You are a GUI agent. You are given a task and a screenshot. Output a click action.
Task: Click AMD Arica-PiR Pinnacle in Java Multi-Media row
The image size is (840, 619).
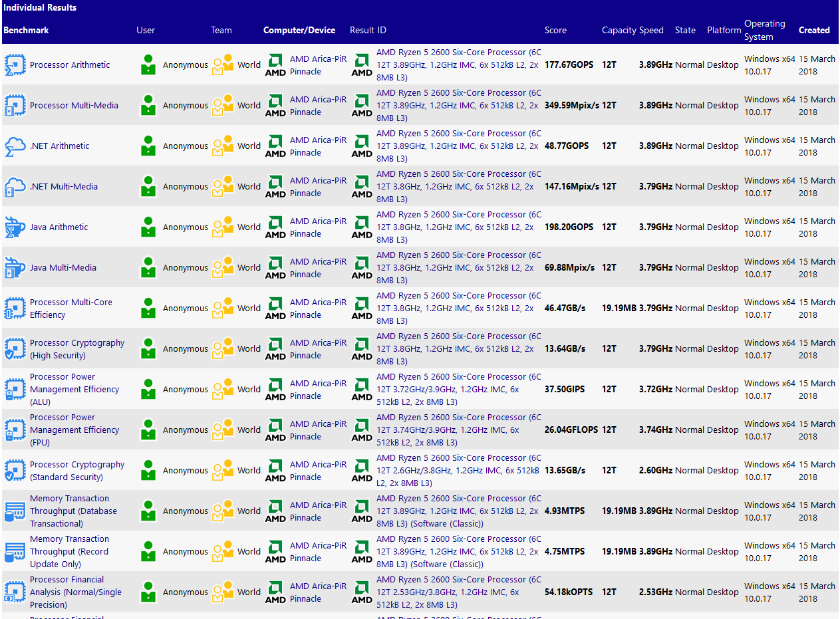[318, 268]
